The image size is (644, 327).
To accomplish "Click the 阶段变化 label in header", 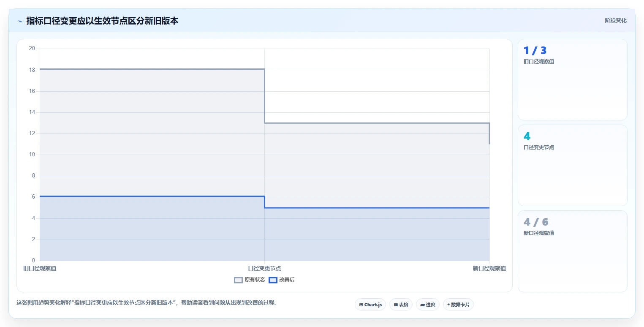I will (615, 20).
